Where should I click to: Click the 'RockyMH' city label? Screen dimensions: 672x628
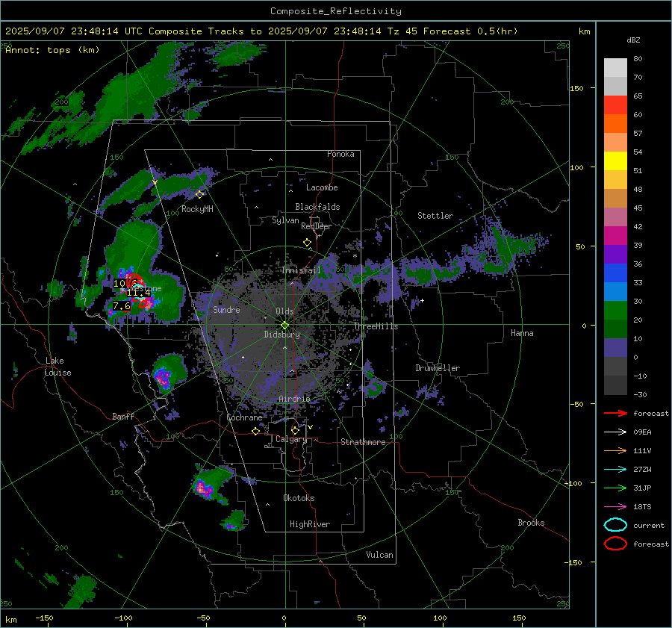197,209
